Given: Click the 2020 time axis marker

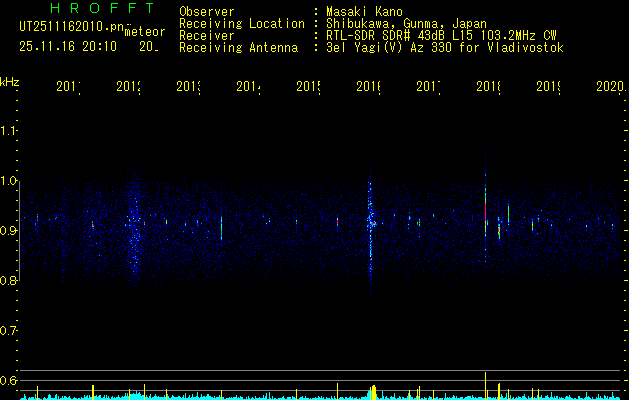Looking at the screenshot, I should [611, 86].
